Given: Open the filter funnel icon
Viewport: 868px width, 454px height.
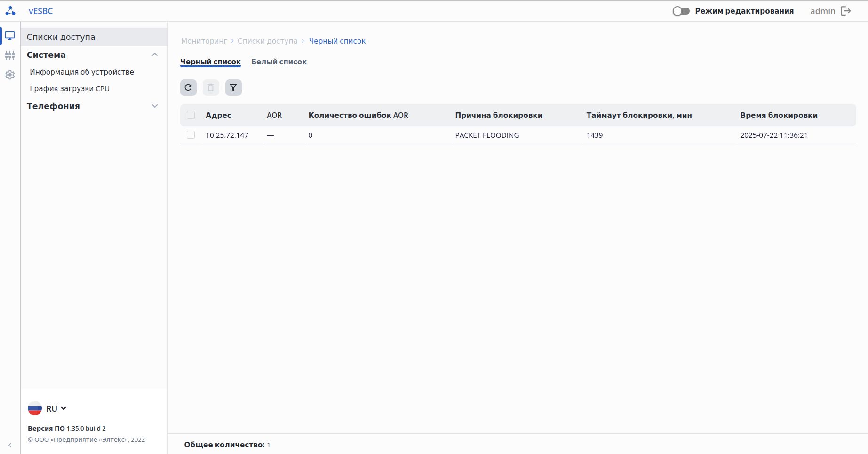Looking at the screenshot, I should (x=233, y=87).
